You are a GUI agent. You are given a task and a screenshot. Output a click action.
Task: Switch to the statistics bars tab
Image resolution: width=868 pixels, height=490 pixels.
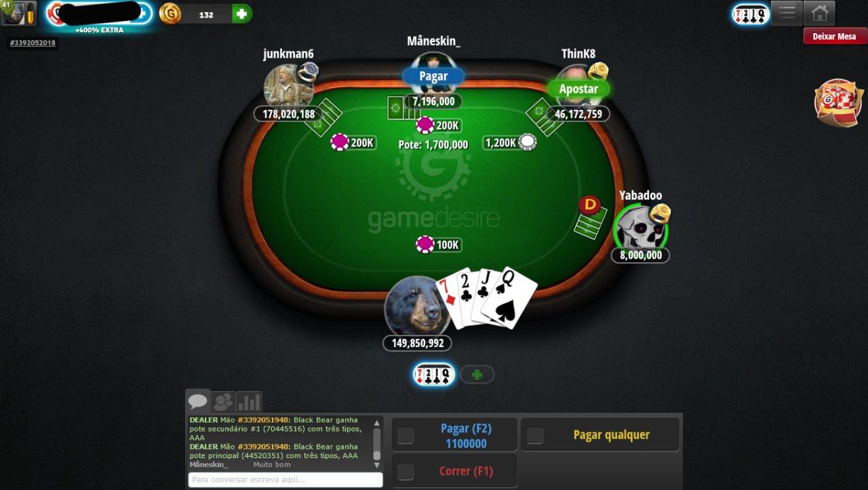[249, 402]
